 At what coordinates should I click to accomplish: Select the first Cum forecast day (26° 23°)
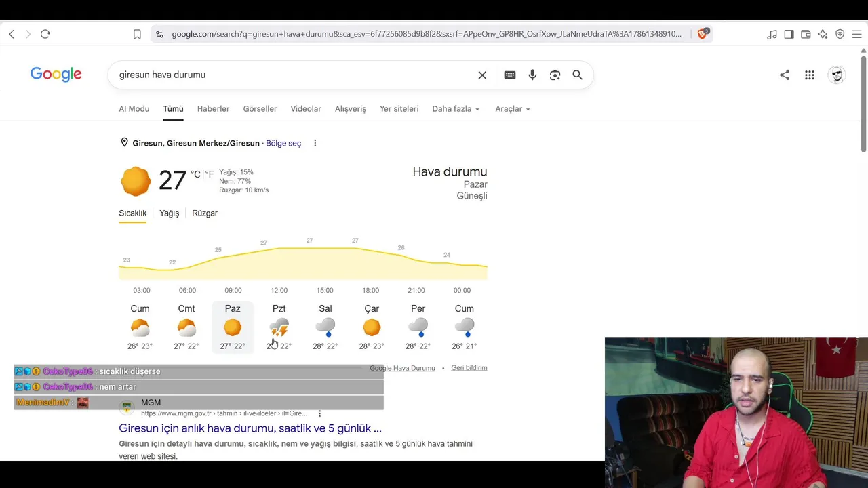pos(140,327)
